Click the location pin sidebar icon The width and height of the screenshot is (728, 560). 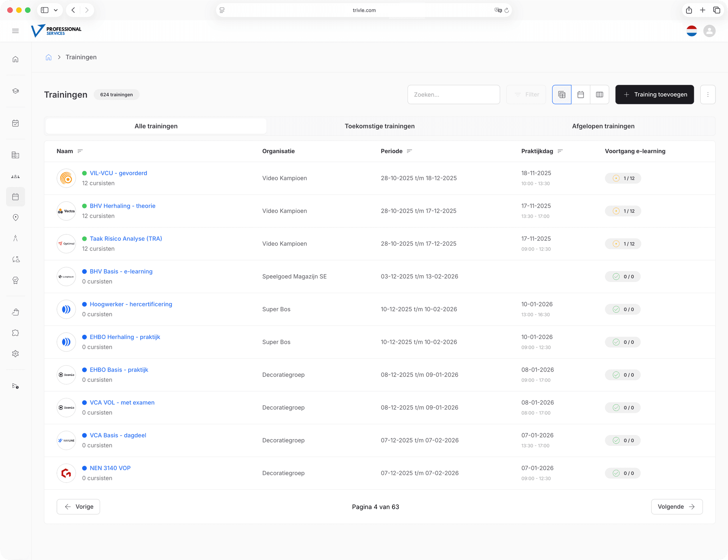[16, 218]
